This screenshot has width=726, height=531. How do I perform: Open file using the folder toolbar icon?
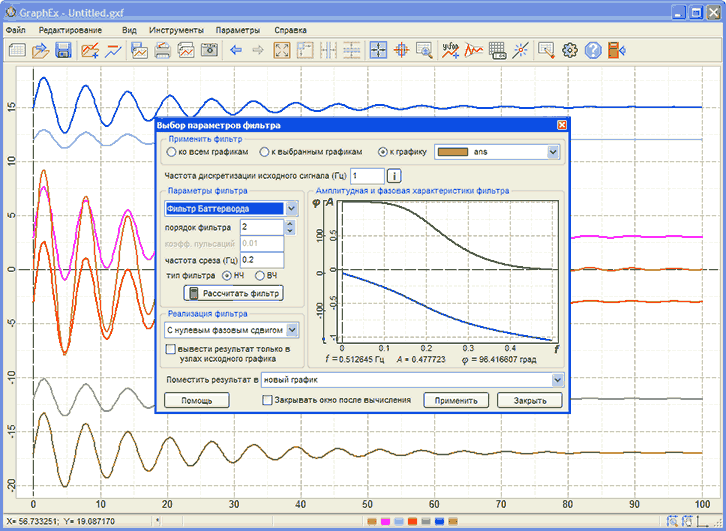click(40, 50)
